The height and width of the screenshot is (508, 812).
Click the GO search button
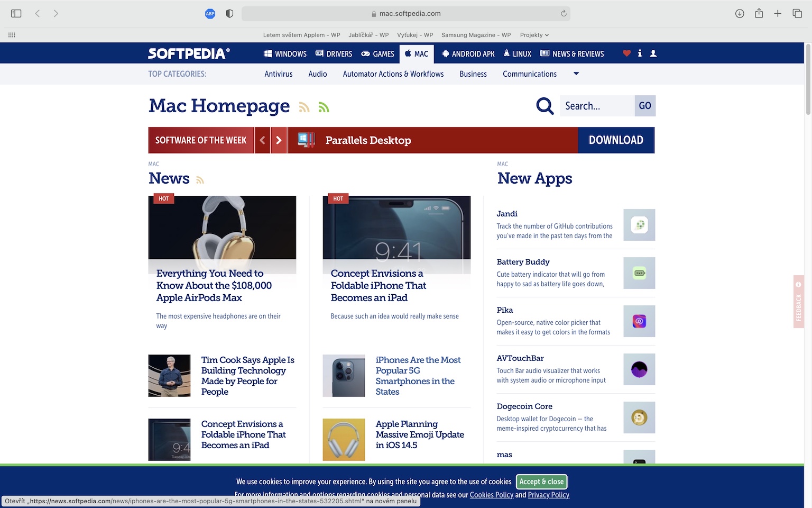pos(645,106)
